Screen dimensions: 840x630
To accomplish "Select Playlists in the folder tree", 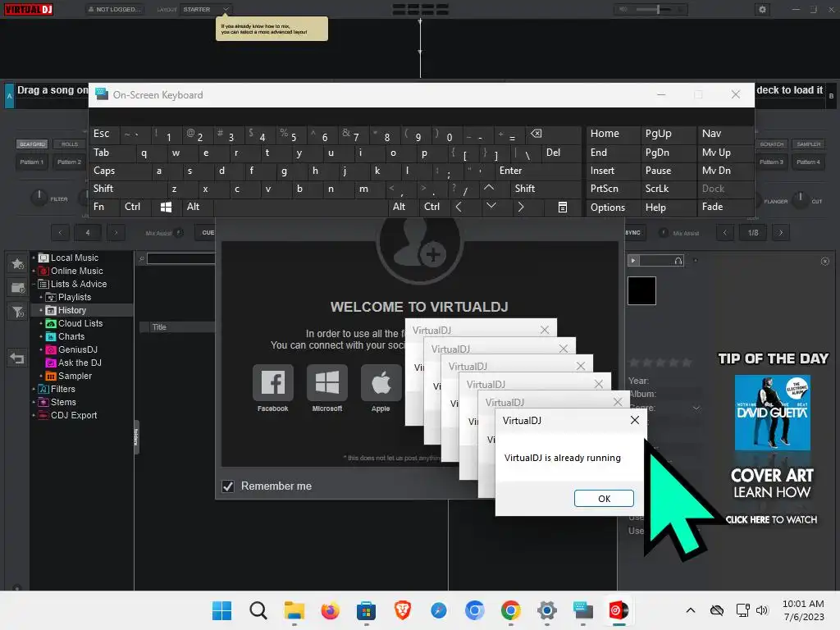I will click(75, 297).
